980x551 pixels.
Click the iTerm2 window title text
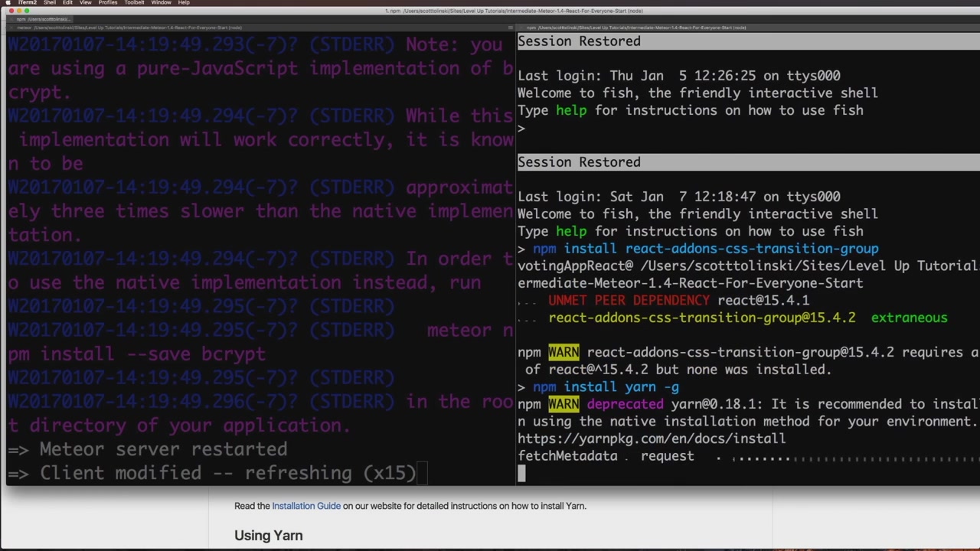(513, 11)
